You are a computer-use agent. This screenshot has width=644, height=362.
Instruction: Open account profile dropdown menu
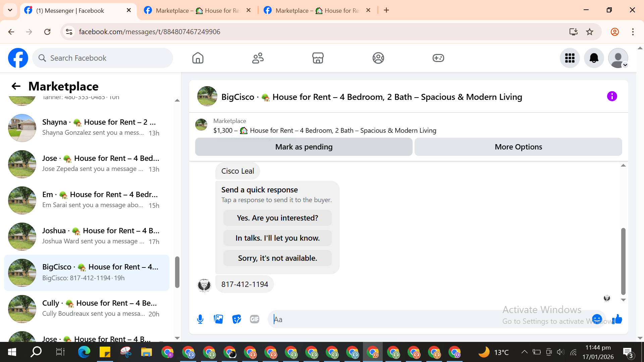coord(618,58)
